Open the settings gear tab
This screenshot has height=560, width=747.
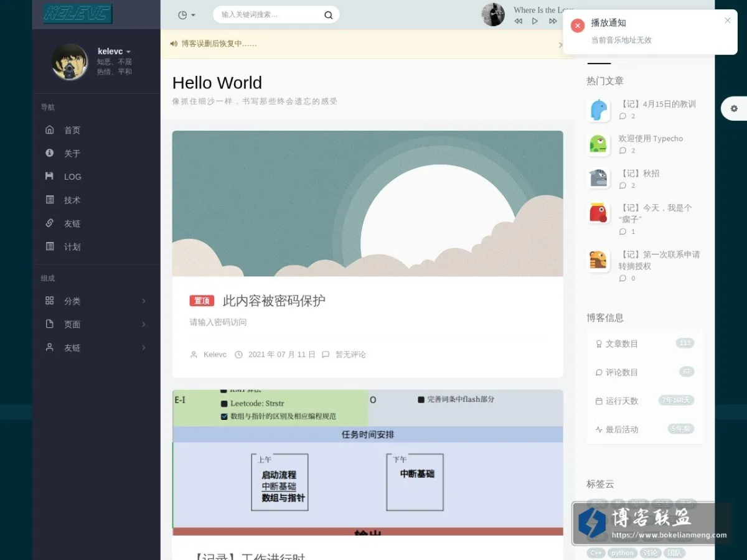tap(734, 108)
